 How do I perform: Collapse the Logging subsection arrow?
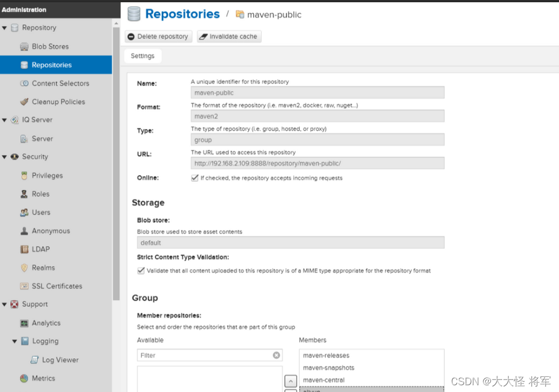[15, 341]
